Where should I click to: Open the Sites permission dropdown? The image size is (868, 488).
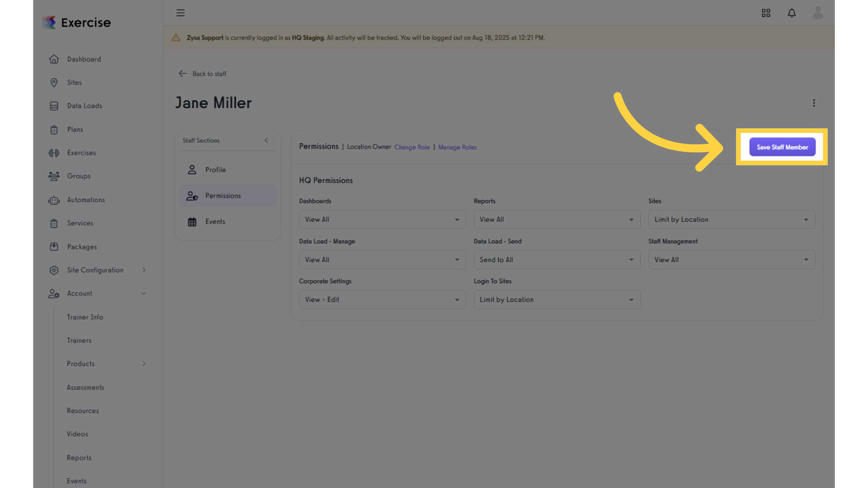[731, 220]
